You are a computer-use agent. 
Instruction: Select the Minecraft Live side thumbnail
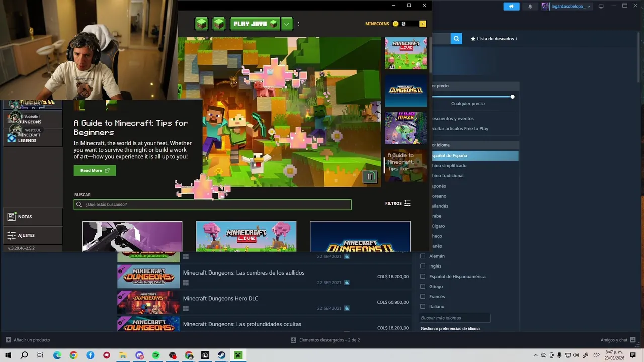[406, 53]
